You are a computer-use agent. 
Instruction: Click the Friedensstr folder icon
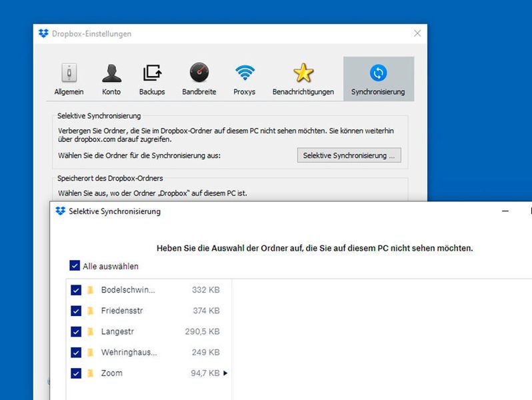(x=90, y=311)
